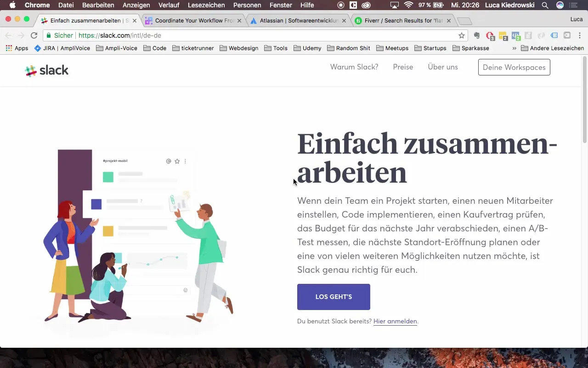Viewport: 588px width, 368px height.
Task: Open the Webdesign bookmark folder
Action: (x=239, y=48)
